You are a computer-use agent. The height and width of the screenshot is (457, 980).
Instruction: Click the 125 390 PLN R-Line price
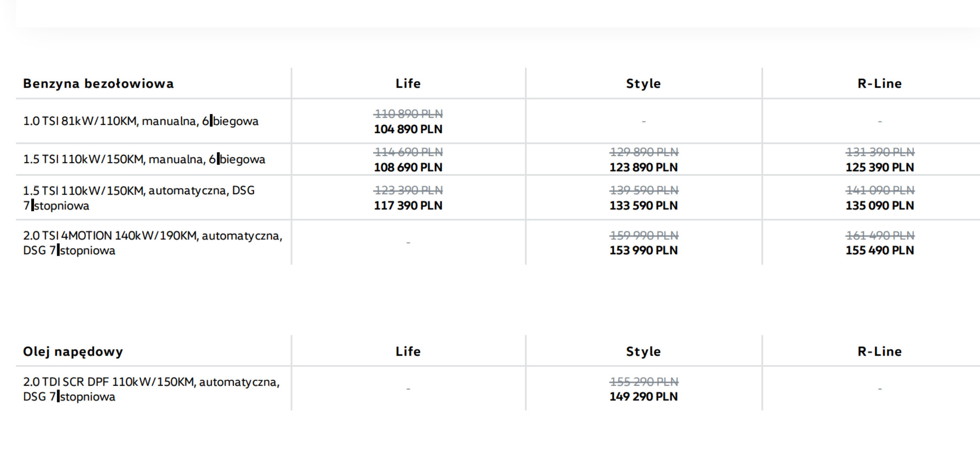[x=879, y=167]
